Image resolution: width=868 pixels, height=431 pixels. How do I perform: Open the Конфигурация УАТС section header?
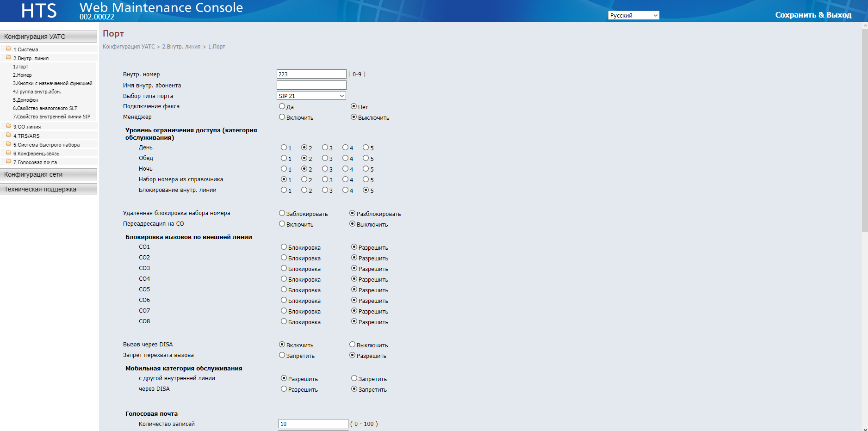49,37
